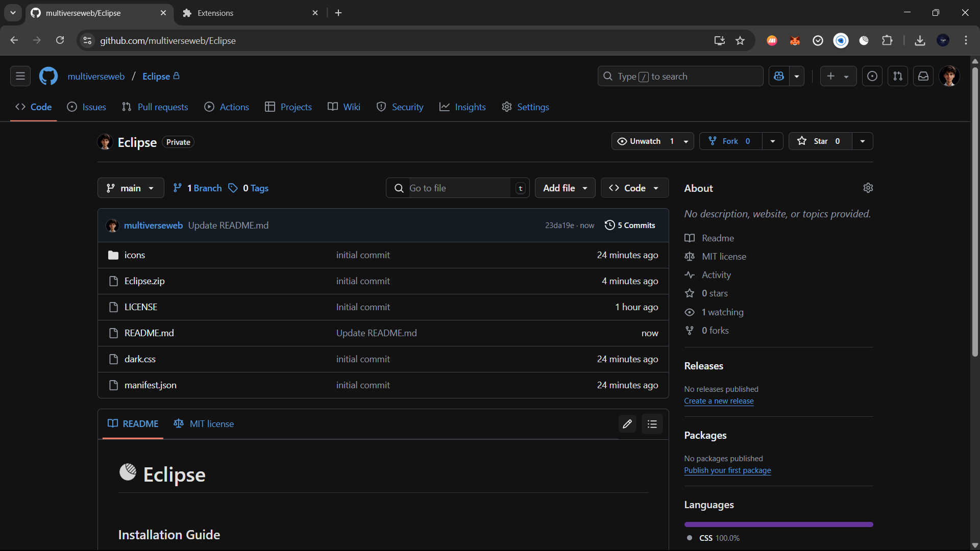Reload the current page
Image resolution: width=980 pixels, height=551 pixels.
pos(60,40)
